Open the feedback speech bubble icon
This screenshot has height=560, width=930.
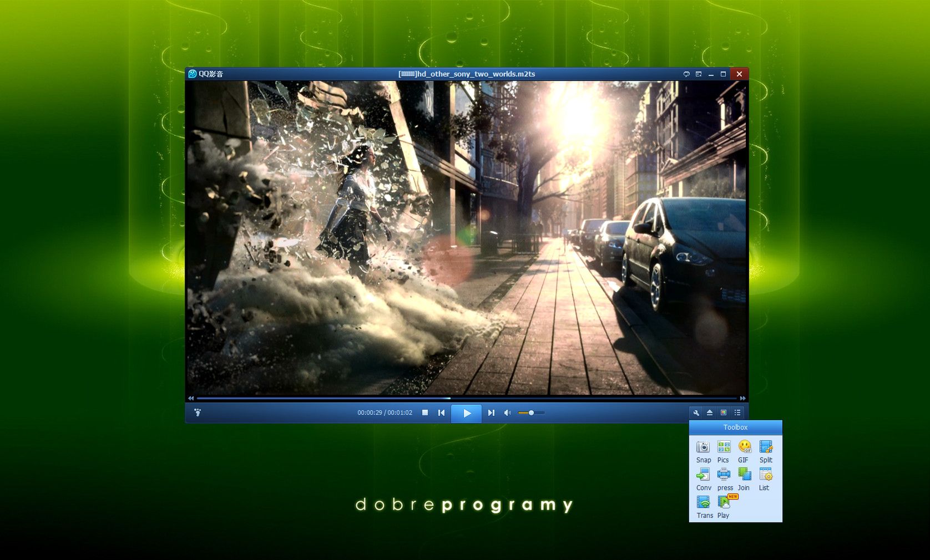pos(686,74)
